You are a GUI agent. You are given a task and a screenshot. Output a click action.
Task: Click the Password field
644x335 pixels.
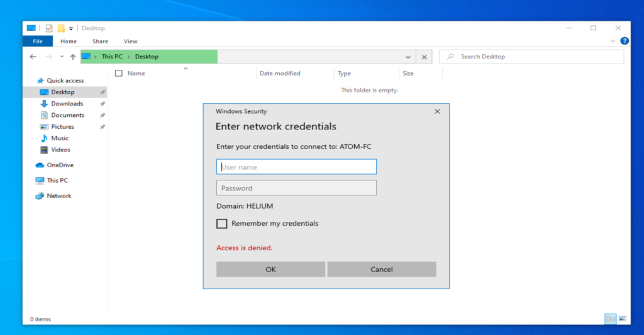pyautogui.click(x=296, y=188)
